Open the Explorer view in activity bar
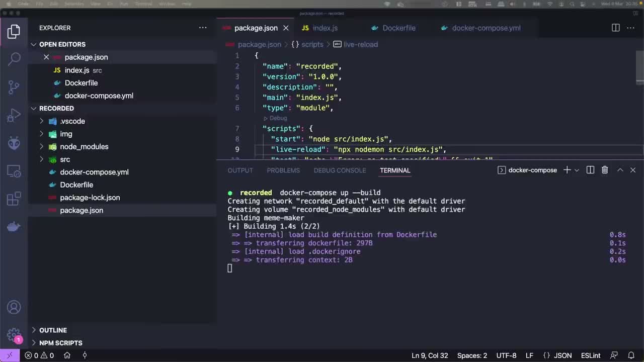644x362 pixels. coord(14,32)
